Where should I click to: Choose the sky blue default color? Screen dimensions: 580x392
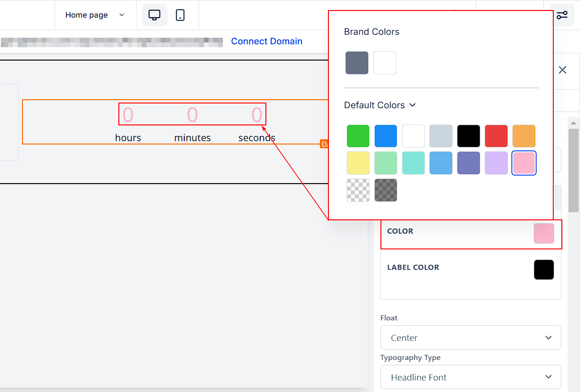[441, 163]
